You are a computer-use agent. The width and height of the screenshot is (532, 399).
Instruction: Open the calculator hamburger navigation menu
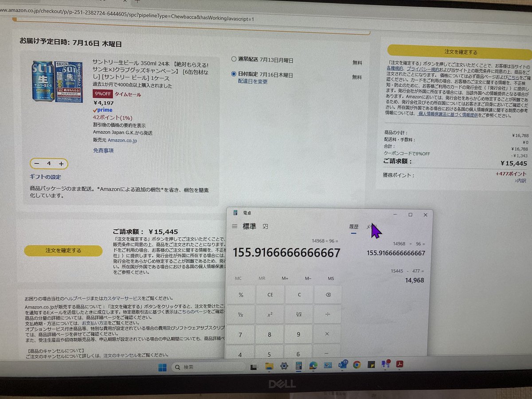click(x=235, y=226)
